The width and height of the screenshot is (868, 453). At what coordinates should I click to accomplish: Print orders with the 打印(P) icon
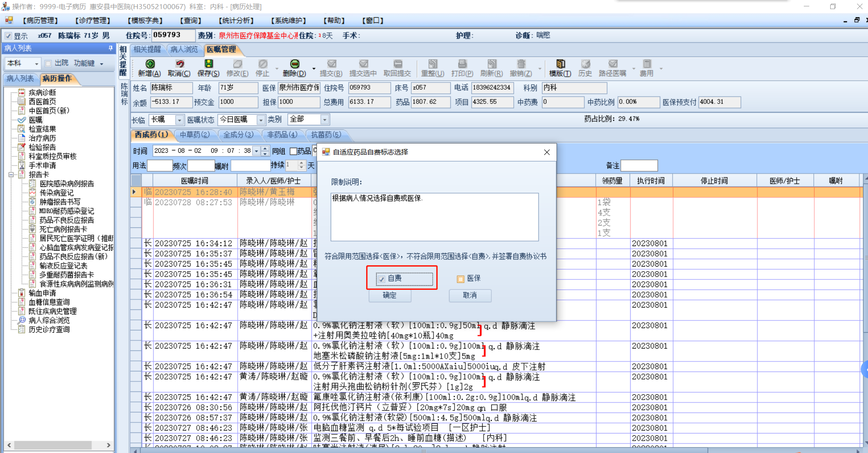tap(462, 64)
